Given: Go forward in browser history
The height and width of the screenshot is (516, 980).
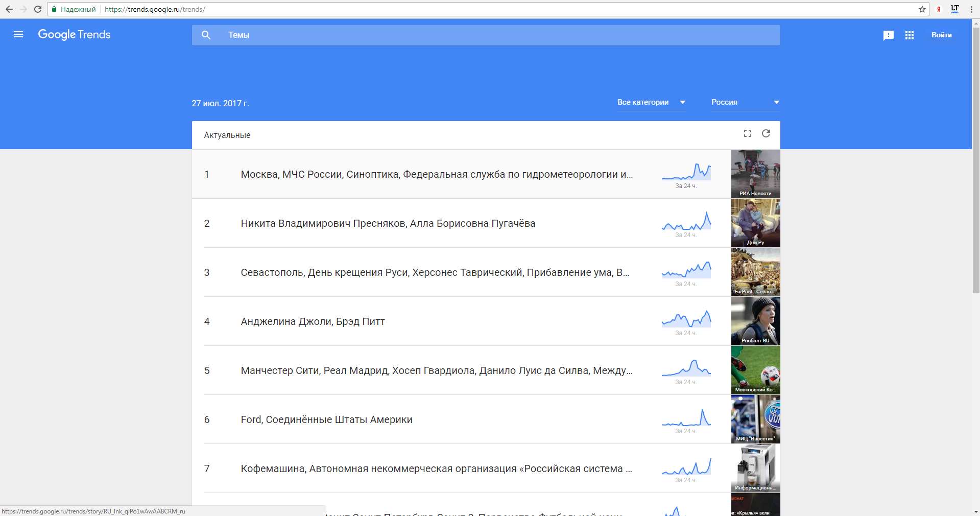Looking at the screenshot, I should pos(23,9).
